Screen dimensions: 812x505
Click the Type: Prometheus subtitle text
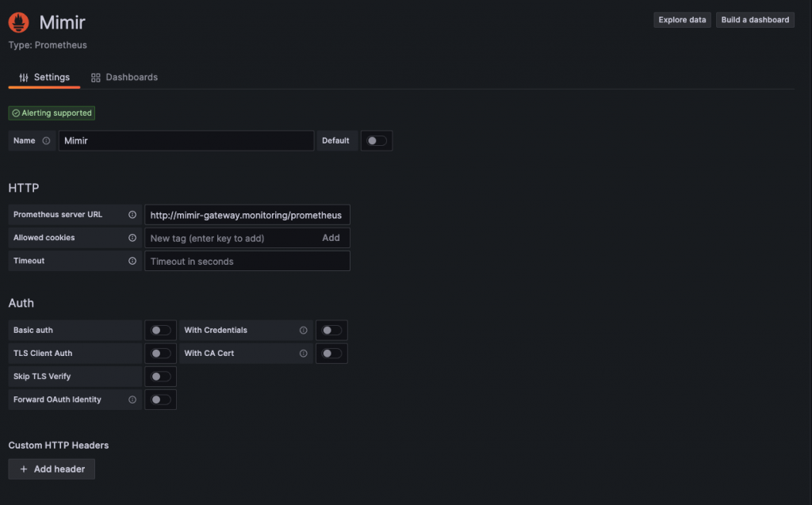[x=48, y=45]
